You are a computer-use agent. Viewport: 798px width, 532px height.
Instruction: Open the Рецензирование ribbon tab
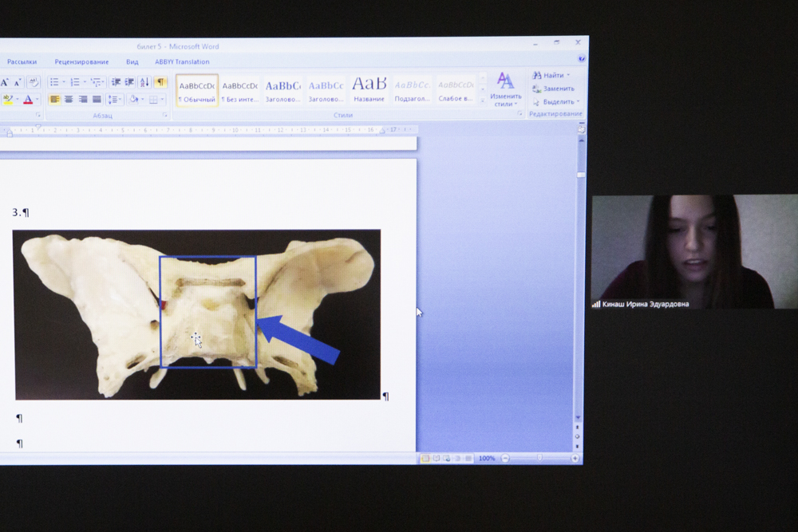(x=81, y=62)
